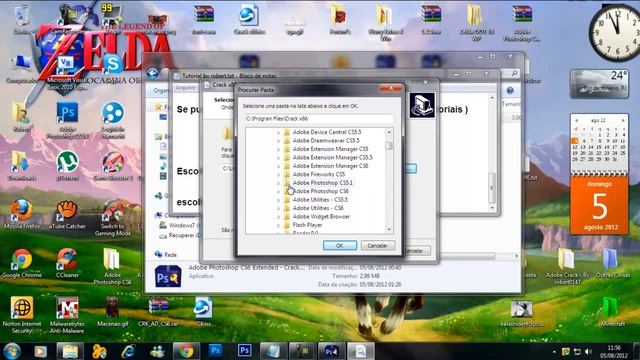Expand the Adobe Extension Manager CS5.5 node

click(279, 158)
